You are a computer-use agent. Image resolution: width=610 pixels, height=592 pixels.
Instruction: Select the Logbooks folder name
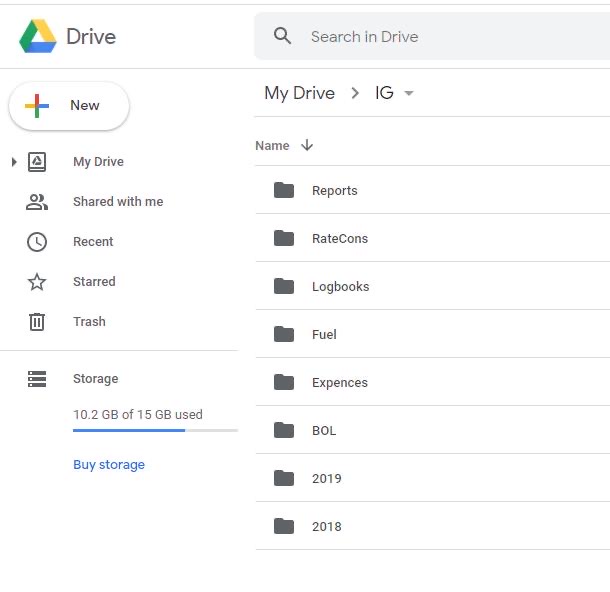[x=341, y=287]
